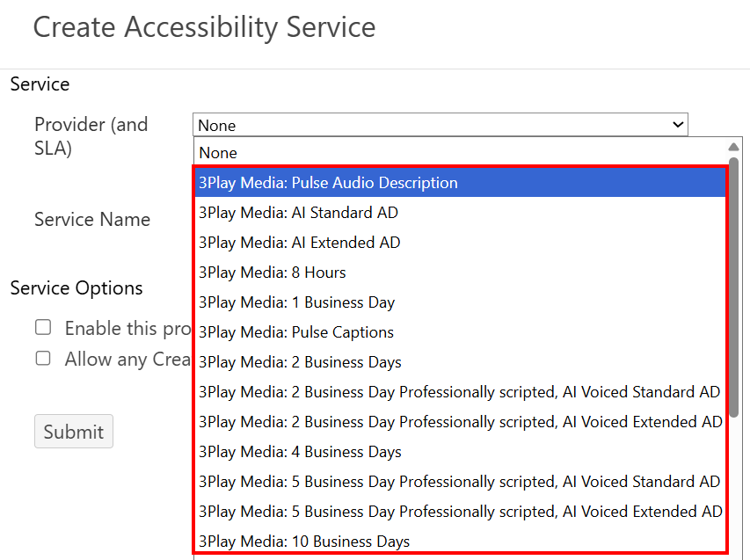Screen dimensions: 750x560
Task: Pick 3Play Media: 2 Business Days
Action: click(x=460, y=361)
